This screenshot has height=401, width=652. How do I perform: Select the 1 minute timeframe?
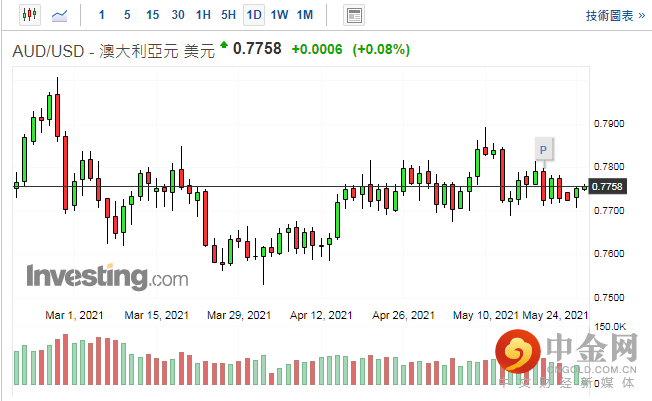[101, 15]
